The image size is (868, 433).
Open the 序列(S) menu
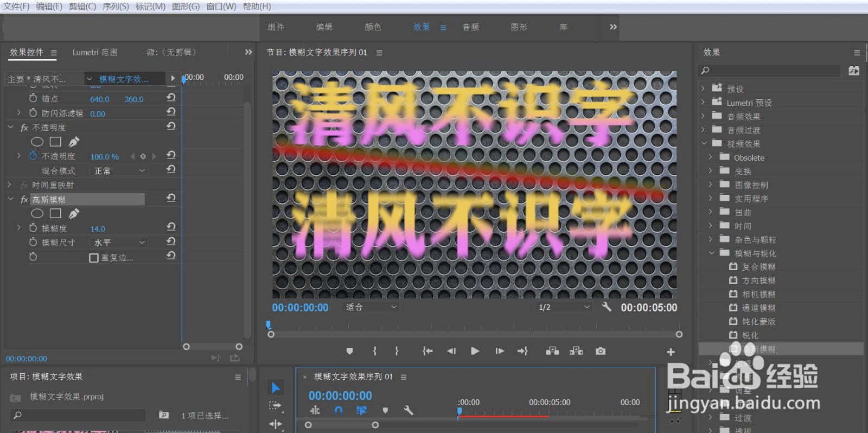pos(116,7)
